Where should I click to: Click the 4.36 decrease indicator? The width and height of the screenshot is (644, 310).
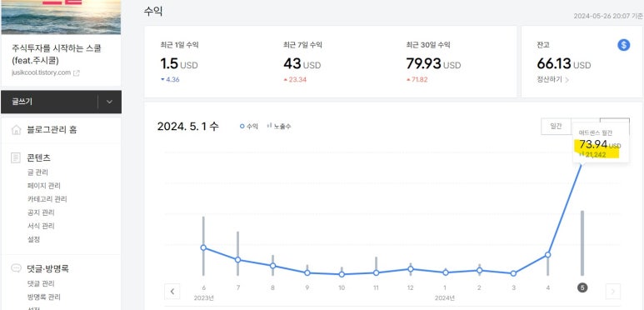pos(170,80)
